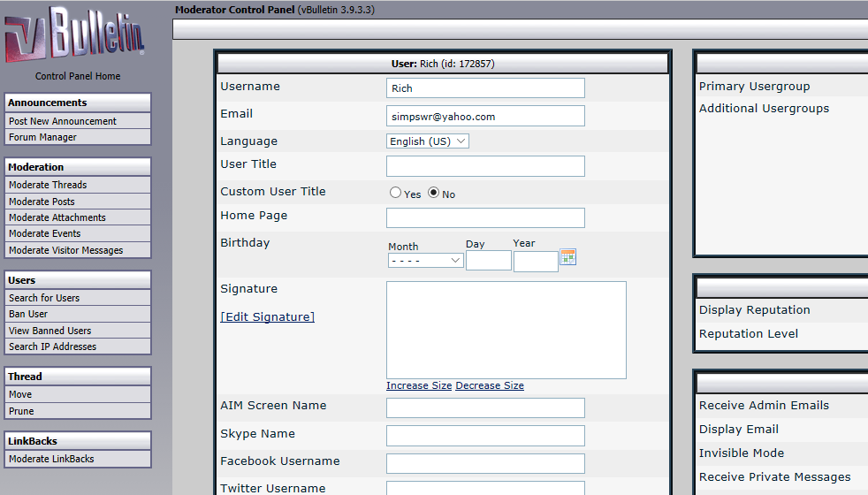Click the birthday calendar picker icon
This screenshot has width=868, height=495.
(x=568, y=257)
